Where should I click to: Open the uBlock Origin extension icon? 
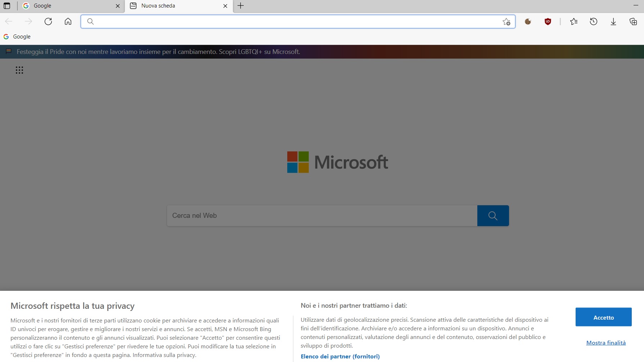pos(548,22)
